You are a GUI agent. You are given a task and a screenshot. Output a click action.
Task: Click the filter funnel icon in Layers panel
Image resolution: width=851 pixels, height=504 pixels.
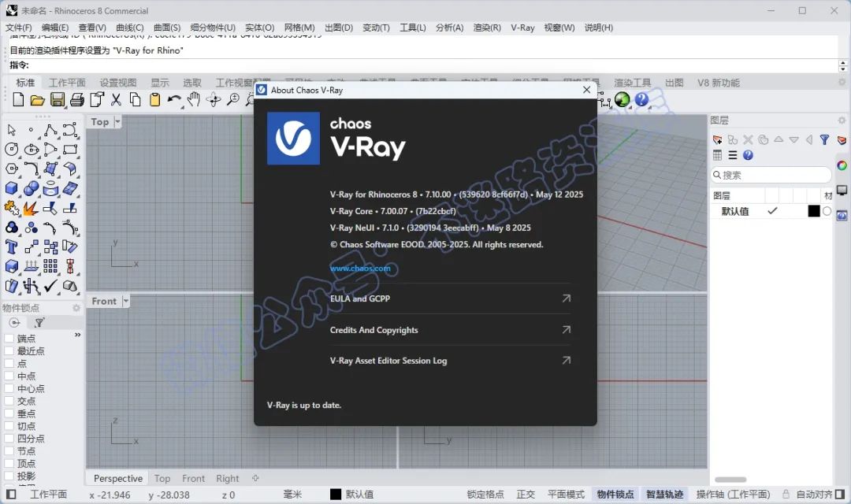(x=824, y=140)
